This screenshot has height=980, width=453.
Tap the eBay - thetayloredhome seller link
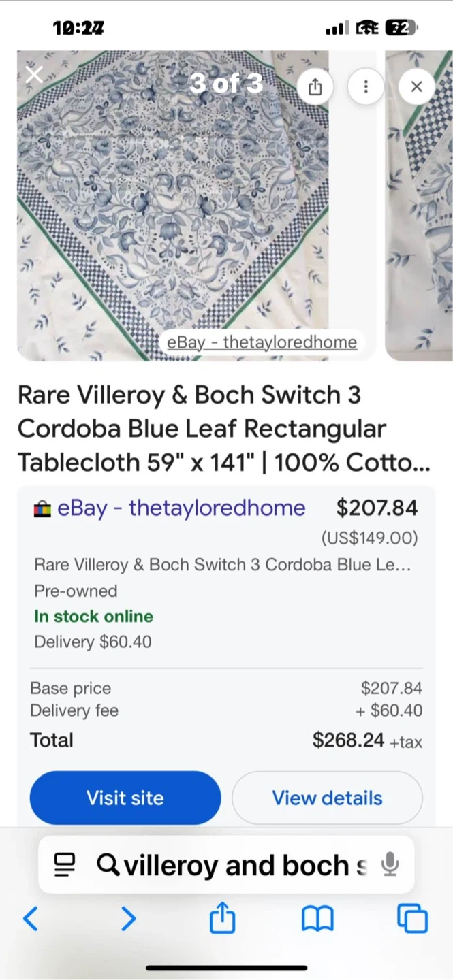click(181, 508)
